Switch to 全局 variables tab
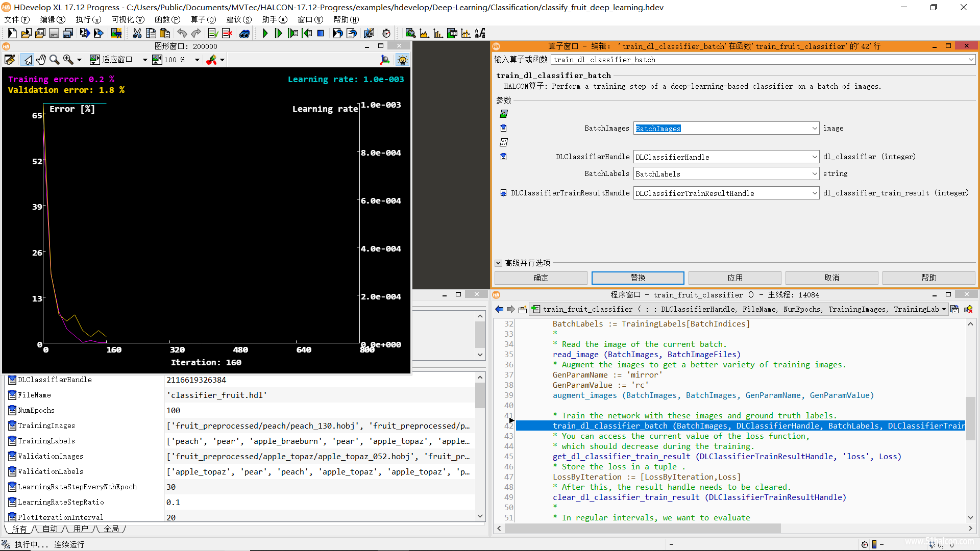 [x=111, y=529]
